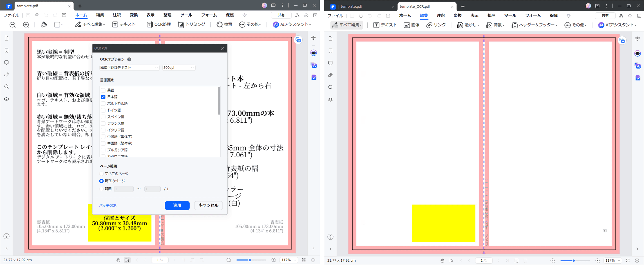Uncheck the 日本語 language checkbox
The image size is (644, 265).
coord(103,97)
